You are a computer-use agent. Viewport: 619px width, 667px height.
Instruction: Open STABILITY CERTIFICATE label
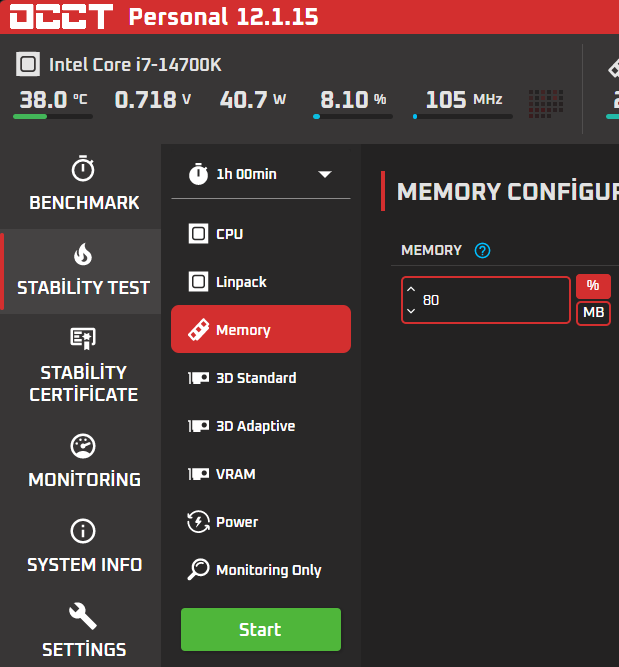[x=83, y=384]
